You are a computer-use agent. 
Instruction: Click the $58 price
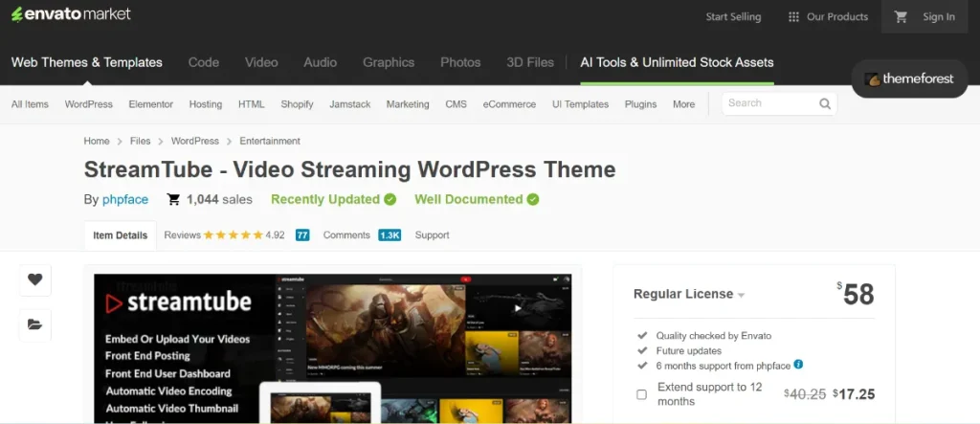(856, 294)
